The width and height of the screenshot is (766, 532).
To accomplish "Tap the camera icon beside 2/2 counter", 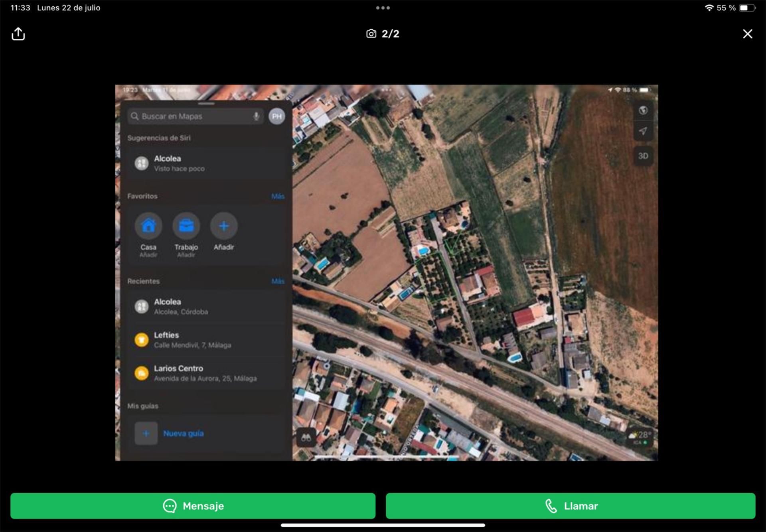I will (371, 34).
